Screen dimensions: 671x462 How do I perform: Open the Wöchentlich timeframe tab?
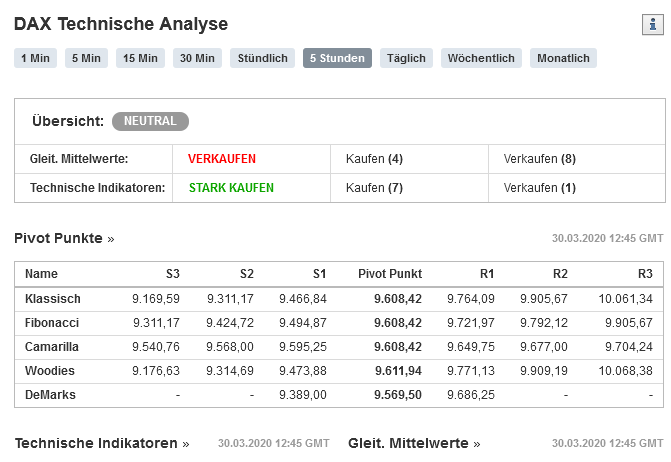pos(481,58)
